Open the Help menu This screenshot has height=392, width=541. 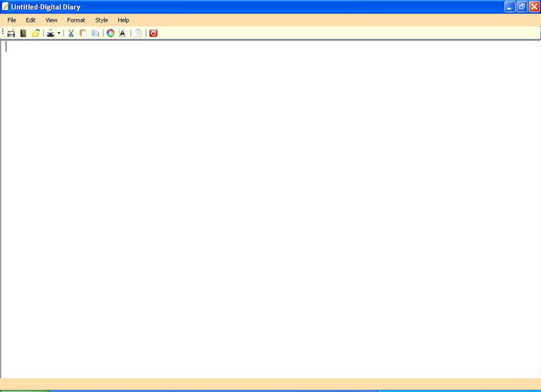coord(123,20)
